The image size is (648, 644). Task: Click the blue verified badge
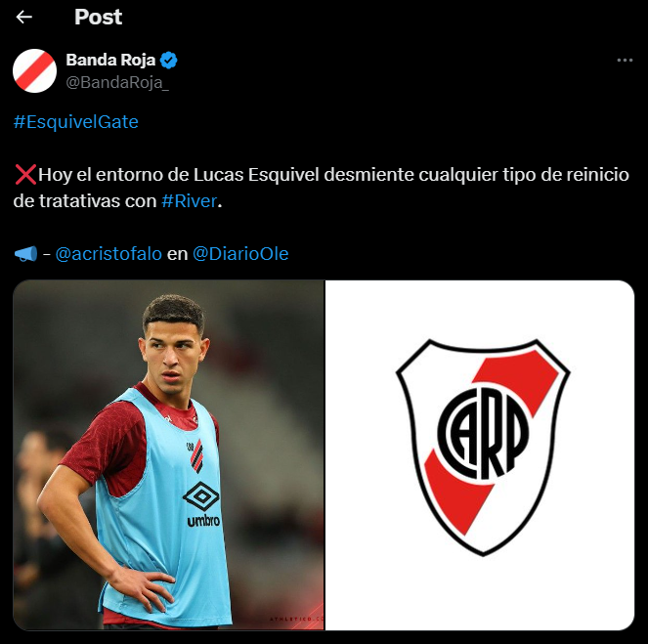click(x=169, y=61)
